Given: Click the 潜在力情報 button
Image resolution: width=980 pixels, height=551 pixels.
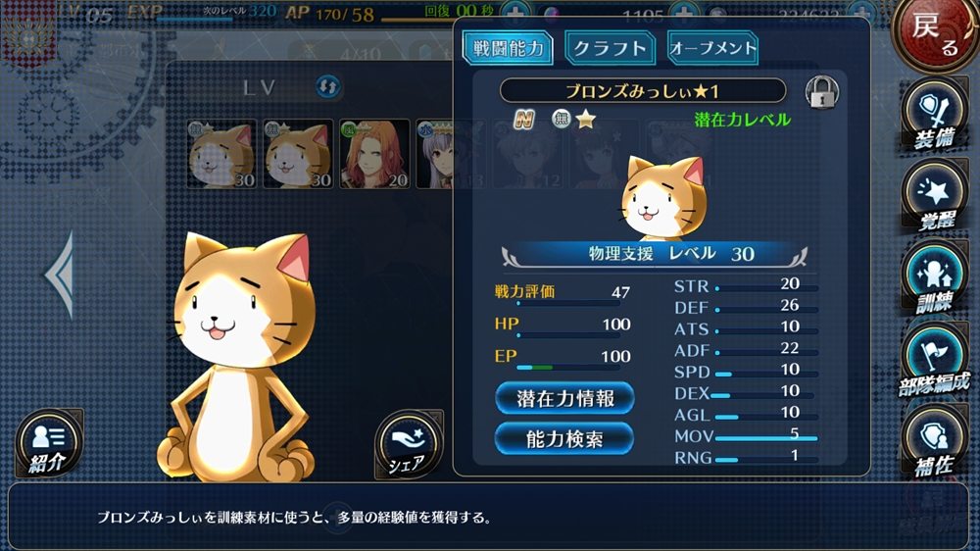Looking at the screenshot, I should coord(565,398).
